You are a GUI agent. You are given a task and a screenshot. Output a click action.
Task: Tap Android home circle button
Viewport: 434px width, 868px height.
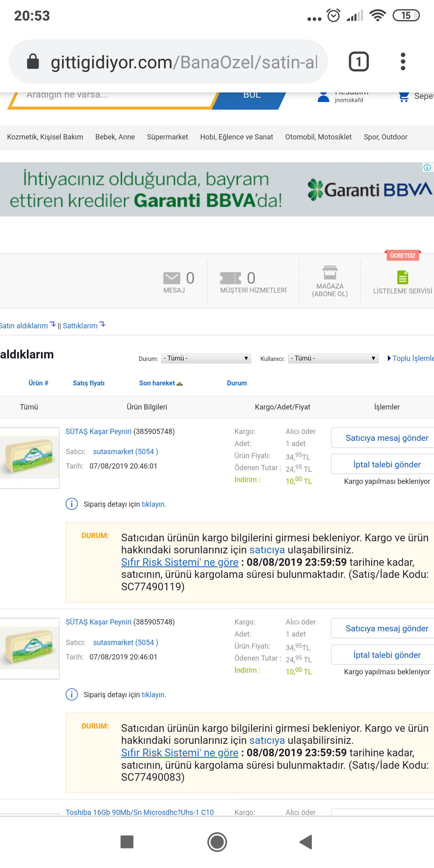pyautogui.click(x=217, y=841)
